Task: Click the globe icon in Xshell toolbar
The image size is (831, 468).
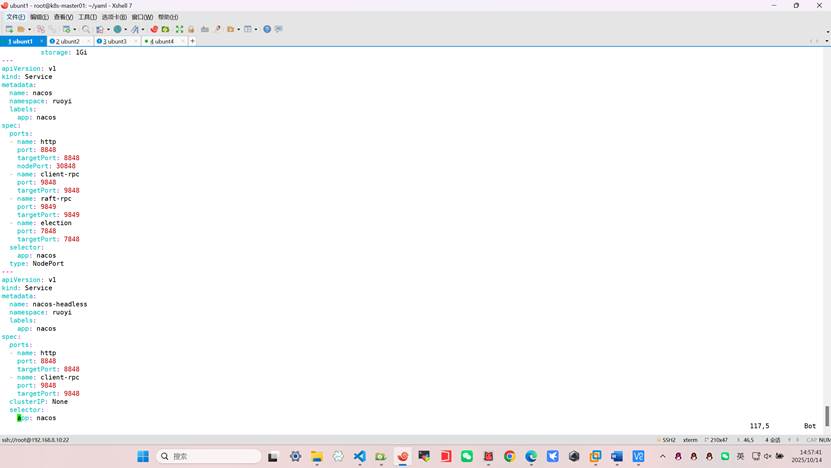Action: tap(118, 29)
